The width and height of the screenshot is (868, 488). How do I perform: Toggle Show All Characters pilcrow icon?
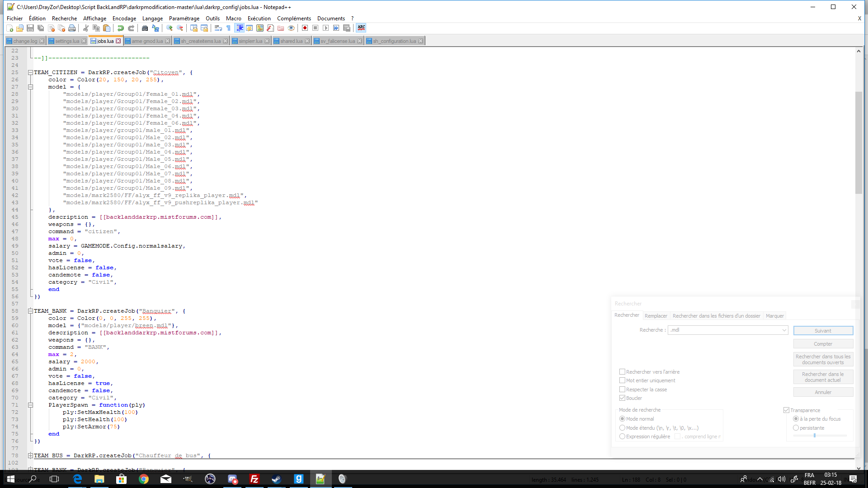(x=229, y=28)
